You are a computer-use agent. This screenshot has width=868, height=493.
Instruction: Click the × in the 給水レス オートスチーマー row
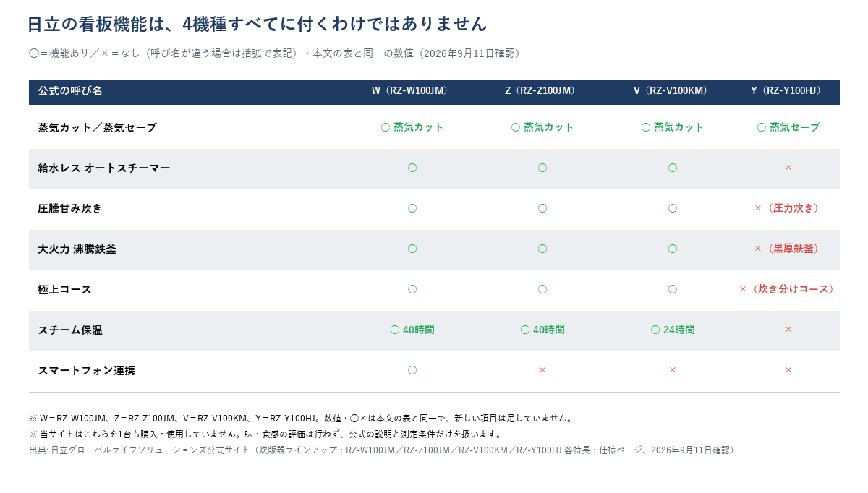[x=788, y=168]
